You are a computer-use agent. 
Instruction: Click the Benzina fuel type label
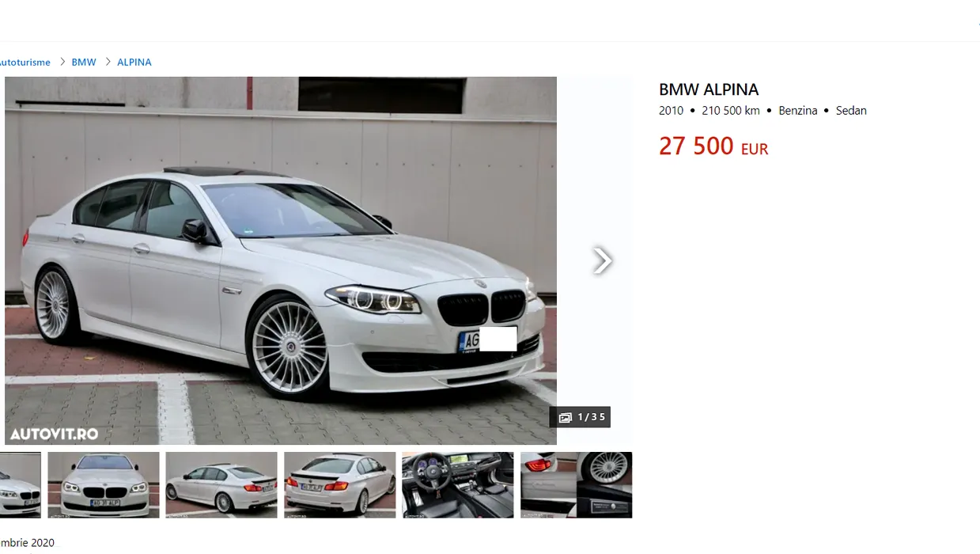[x=798, y=111]
